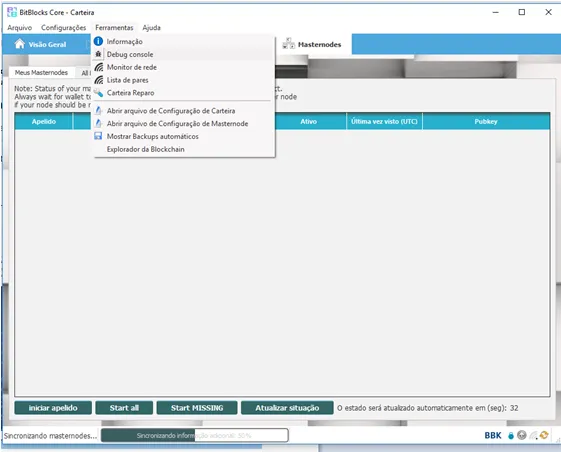Open Abrir arquivo de Configuração de Masternode
The image size is (561, 452).
[x=184, y=123]
